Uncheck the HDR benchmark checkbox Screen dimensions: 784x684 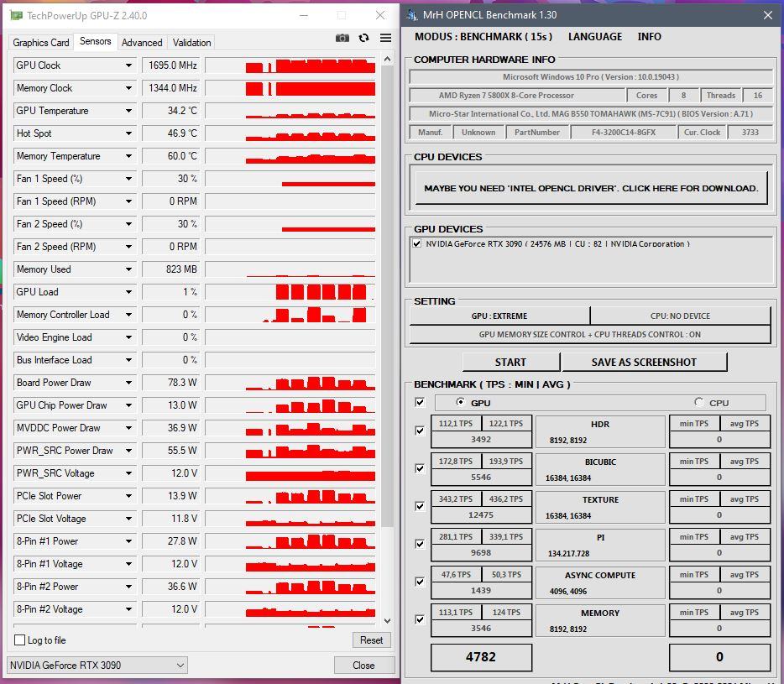(x=420, y=431)
